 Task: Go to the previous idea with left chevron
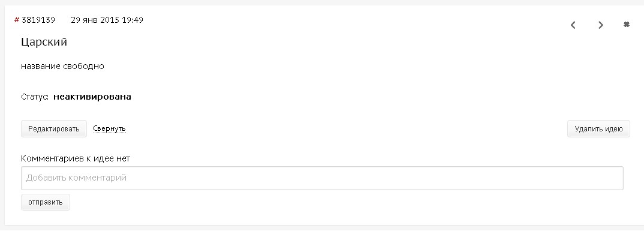point(573,25)
